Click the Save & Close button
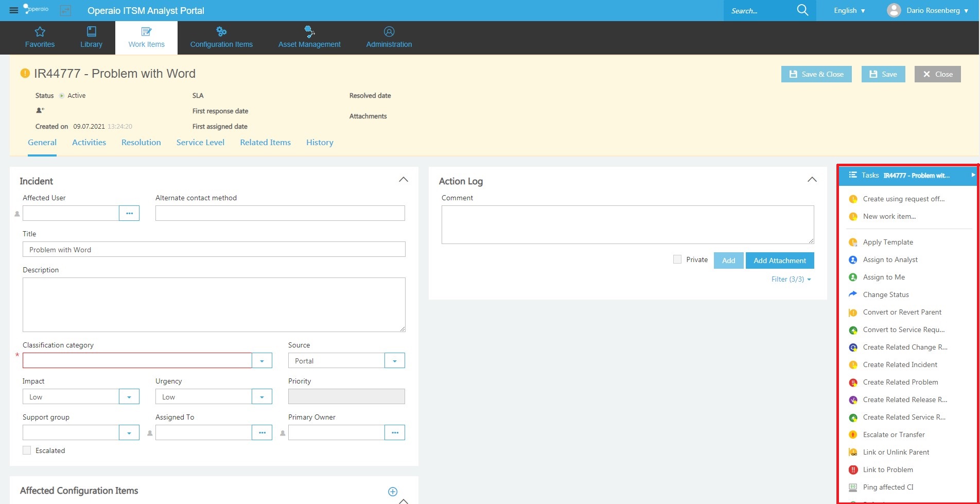980x504 pixels. pyautogui.click(x=816, y=74)
